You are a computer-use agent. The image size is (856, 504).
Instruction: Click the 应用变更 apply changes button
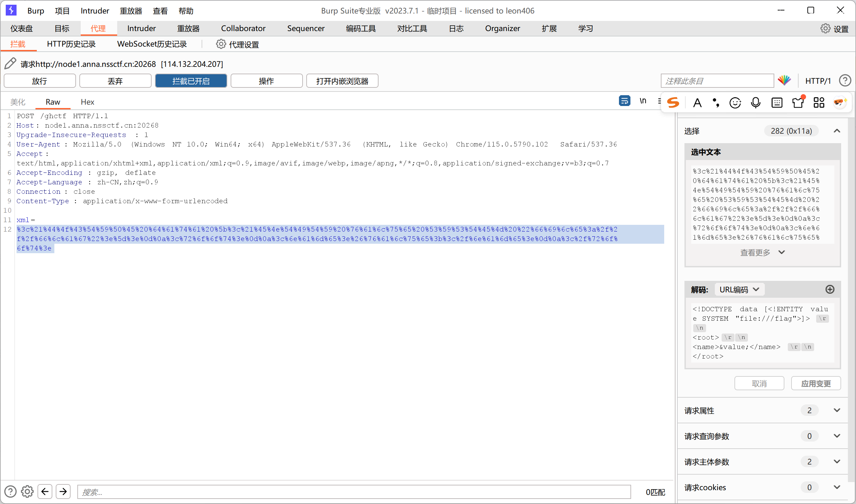click(x=815, y=383)
